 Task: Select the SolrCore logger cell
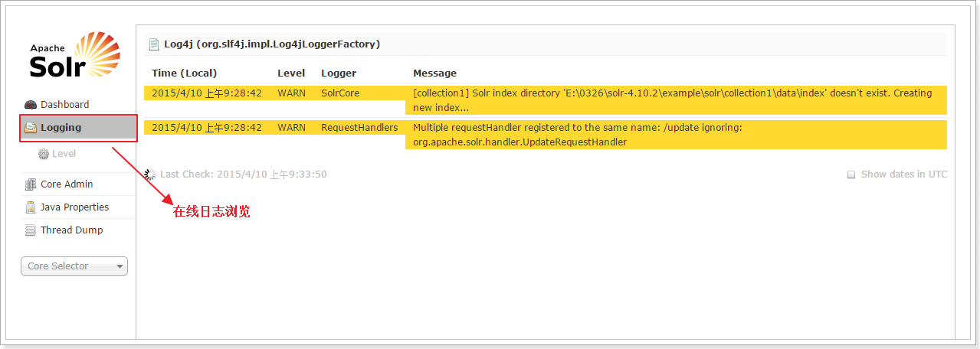tap(340, 93)
